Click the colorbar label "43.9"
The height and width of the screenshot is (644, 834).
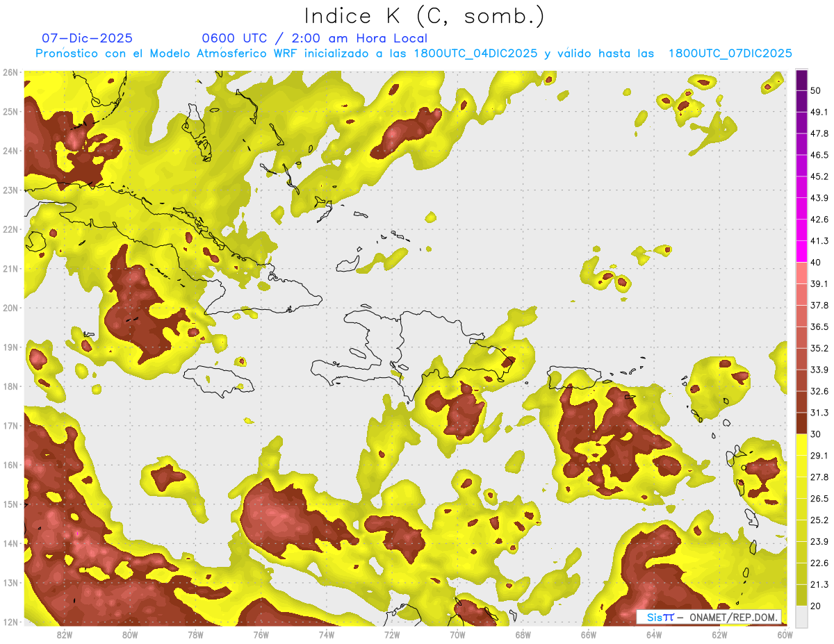click(819, 198)
